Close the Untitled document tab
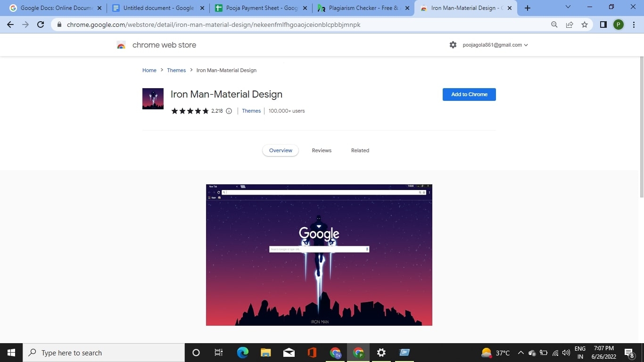The width and height of the screenshot is (644, 362). coord(202,8)
